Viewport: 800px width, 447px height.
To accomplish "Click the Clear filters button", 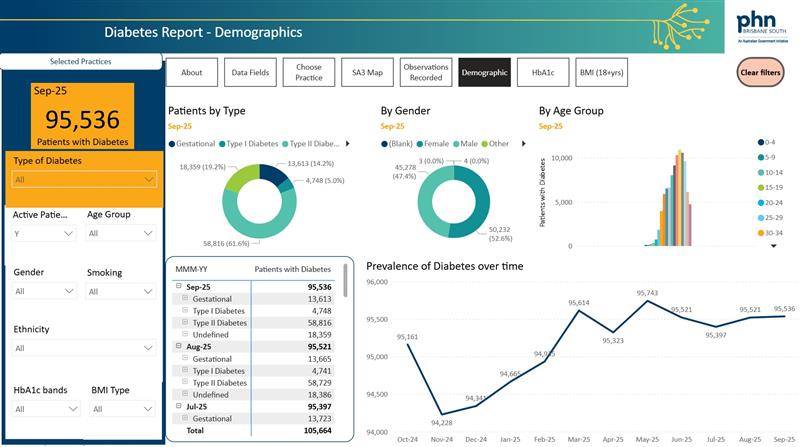I will pos(760,72).
